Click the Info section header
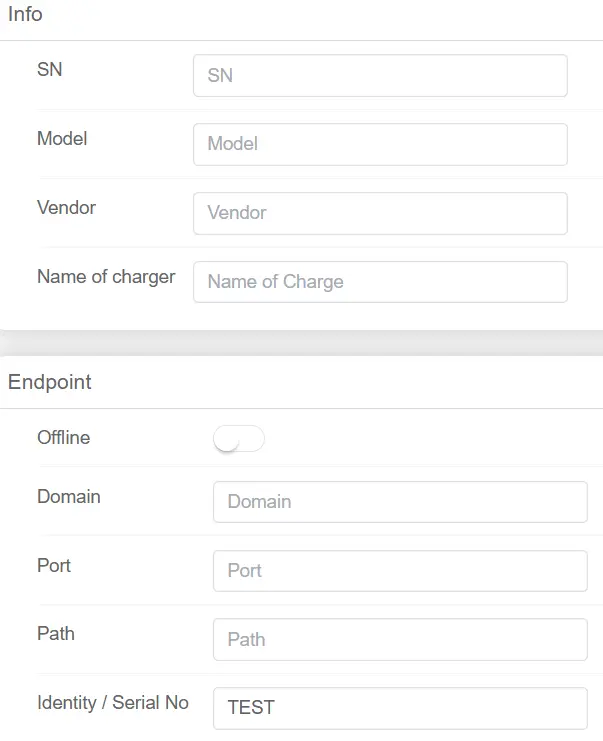The width and height of the screenshot is (603, 741). pyautogui.click(x=26, y=15)
